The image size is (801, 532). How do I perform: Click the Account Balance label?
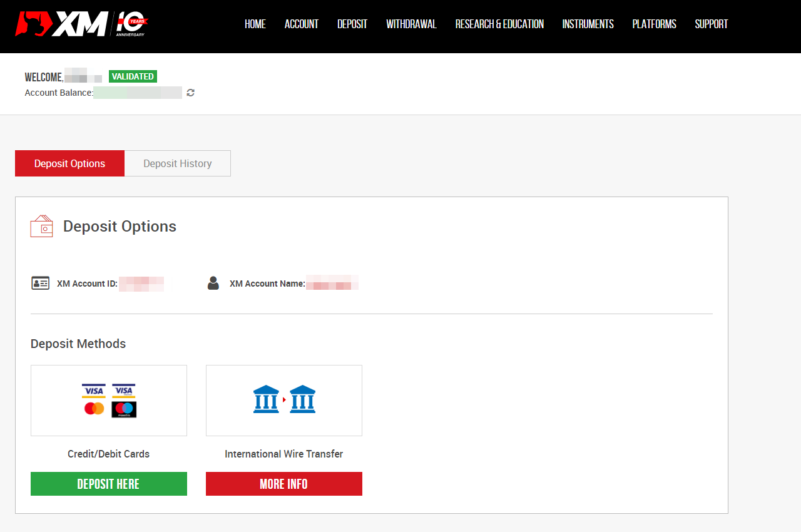pyautogui.click(x=59, y=93)
